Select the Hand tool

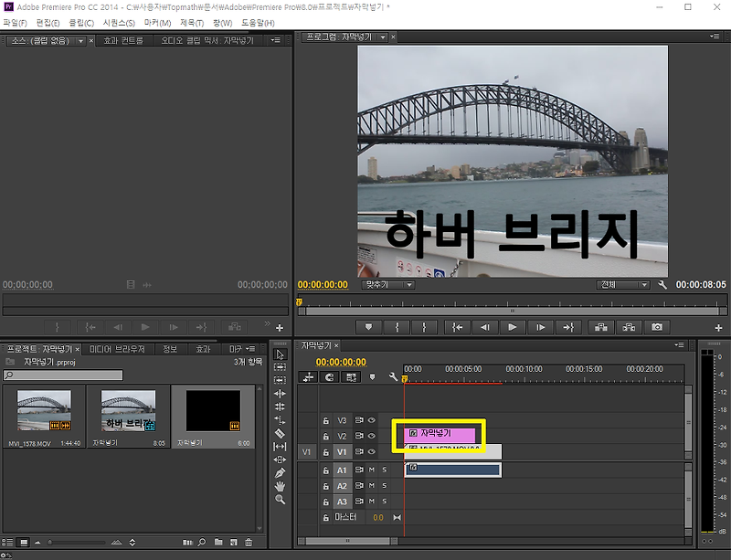click(x=280, y=486)
